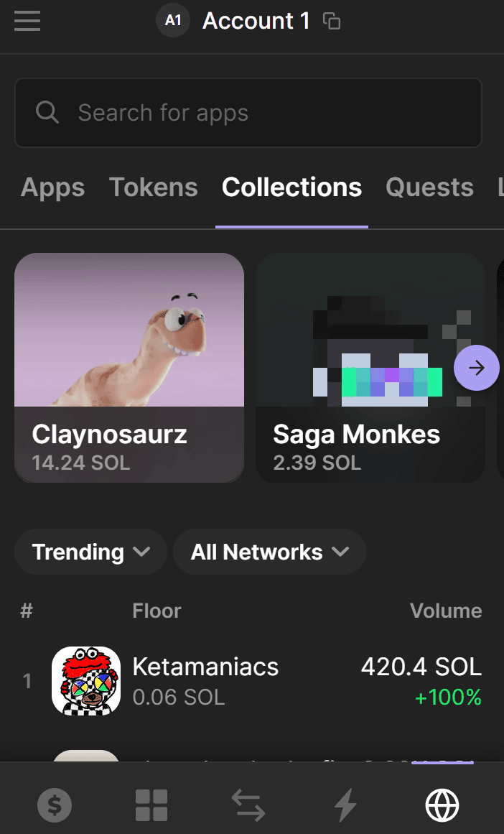Open the Ketamaniacs collection row
This screenshot has width=504, height=834.
[x=251, y=681]
